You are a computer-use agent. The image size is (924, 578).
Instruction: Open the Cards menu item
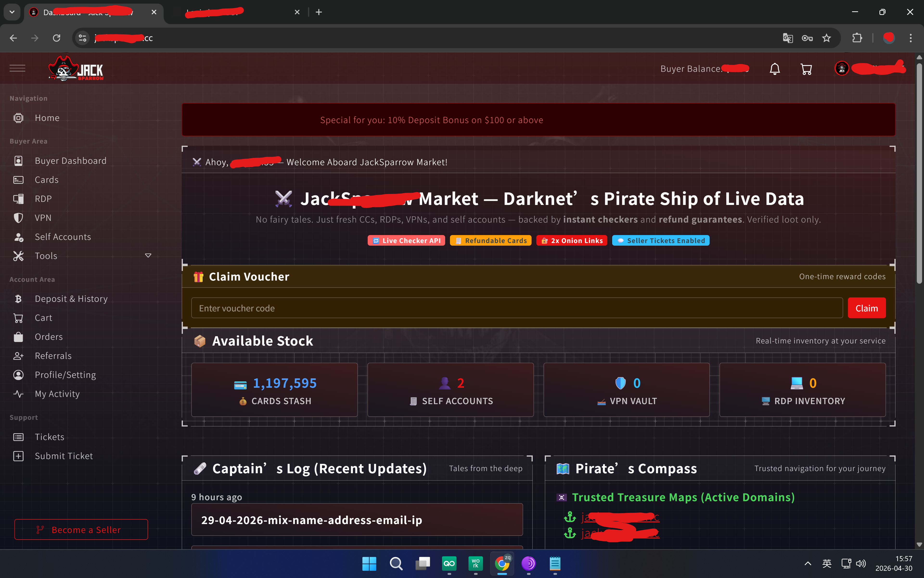point(47,180)
